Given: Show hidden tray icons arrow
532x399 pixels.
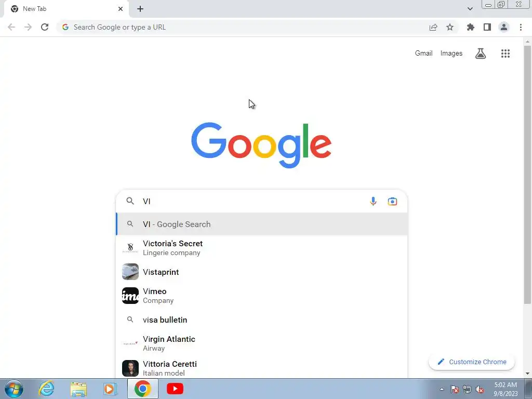Looking at the screenshot, I should (x=442, y=389).
